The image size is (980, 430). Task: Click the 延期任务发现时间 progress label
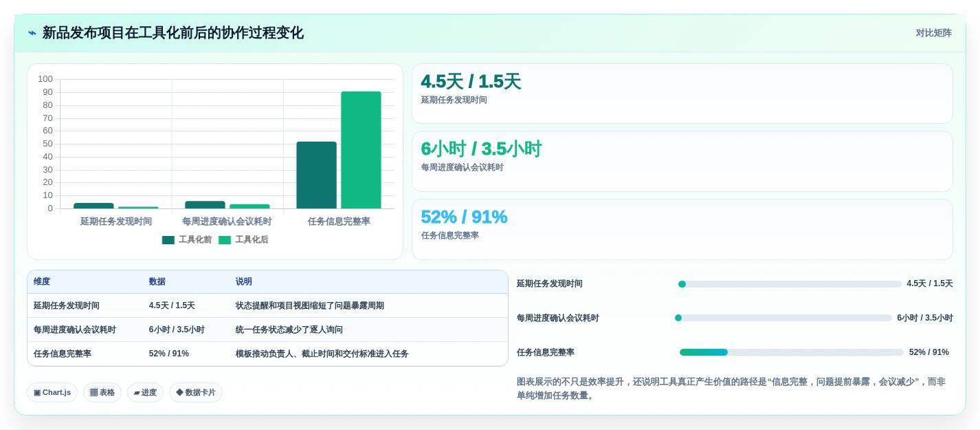click(550, 283)
